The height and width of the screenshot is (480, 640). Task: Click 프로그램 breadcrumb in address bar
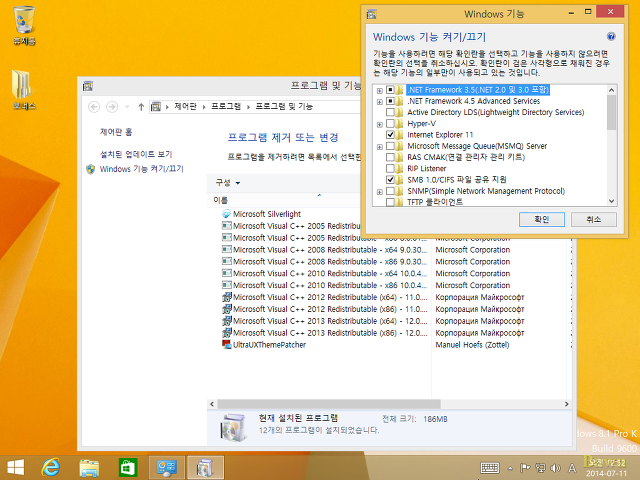[226, 107]
